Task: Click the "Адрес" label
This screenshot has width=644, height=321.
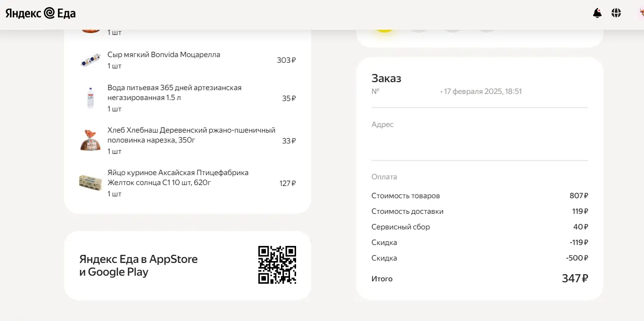Action: pos(382,125)
